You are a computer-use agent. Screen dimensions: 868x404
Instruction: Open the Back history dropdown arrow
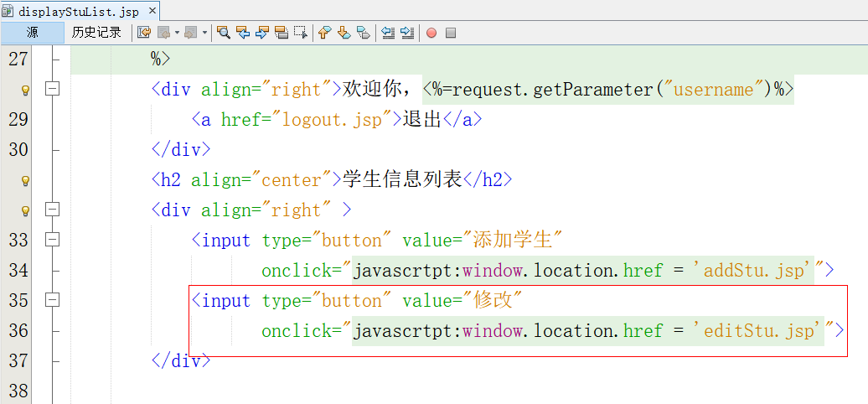[177, 34]
